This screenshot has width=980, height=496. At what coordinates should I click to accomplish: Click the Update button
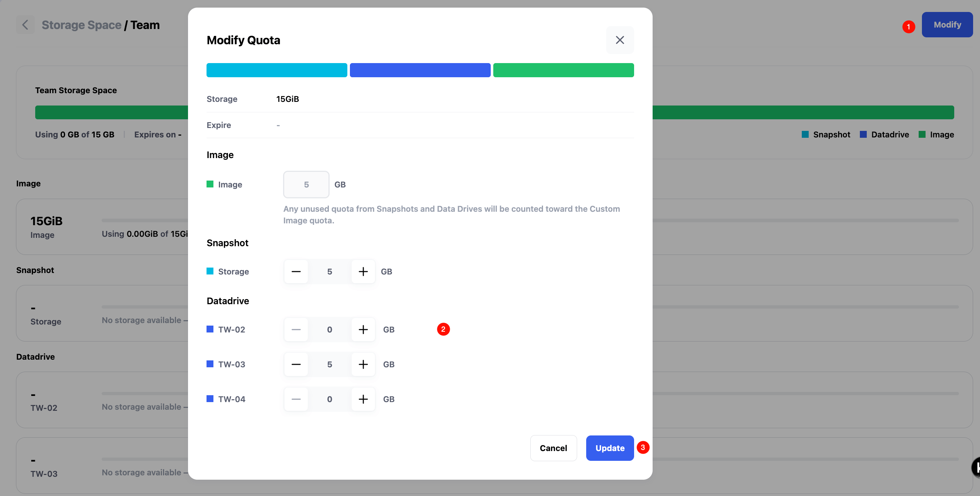click(609, 448)
